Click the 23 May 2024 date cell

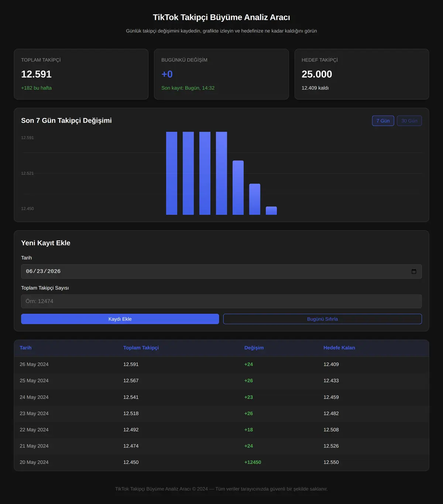(34, 414)
